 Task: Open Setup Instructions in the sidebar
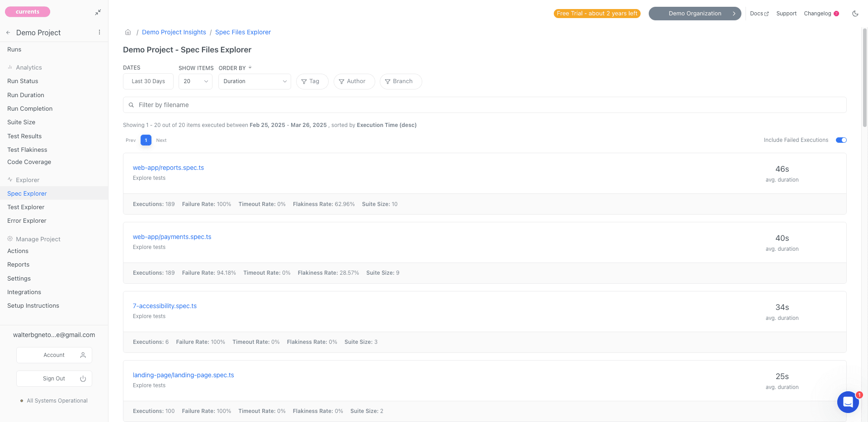click(x=33, y=306)
